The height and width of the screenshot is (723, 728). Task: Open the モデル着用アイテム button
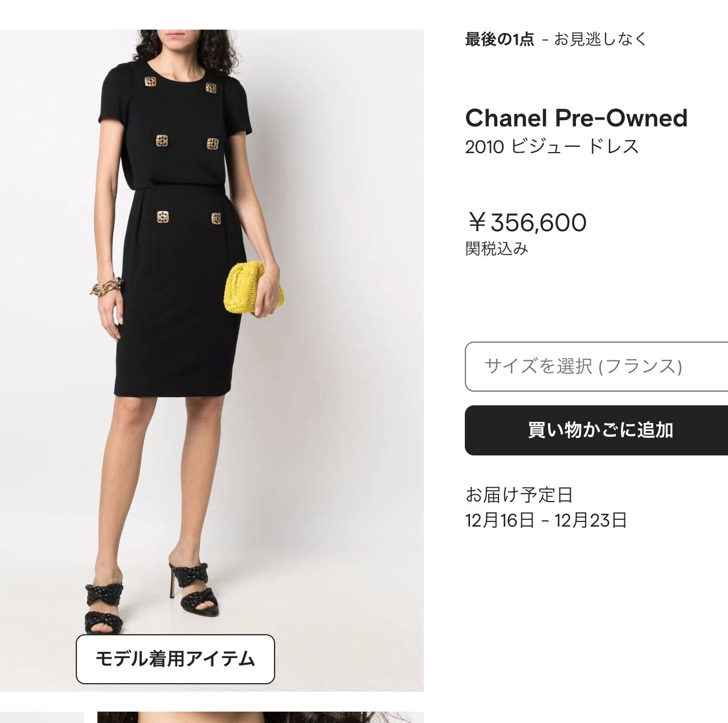175,659
